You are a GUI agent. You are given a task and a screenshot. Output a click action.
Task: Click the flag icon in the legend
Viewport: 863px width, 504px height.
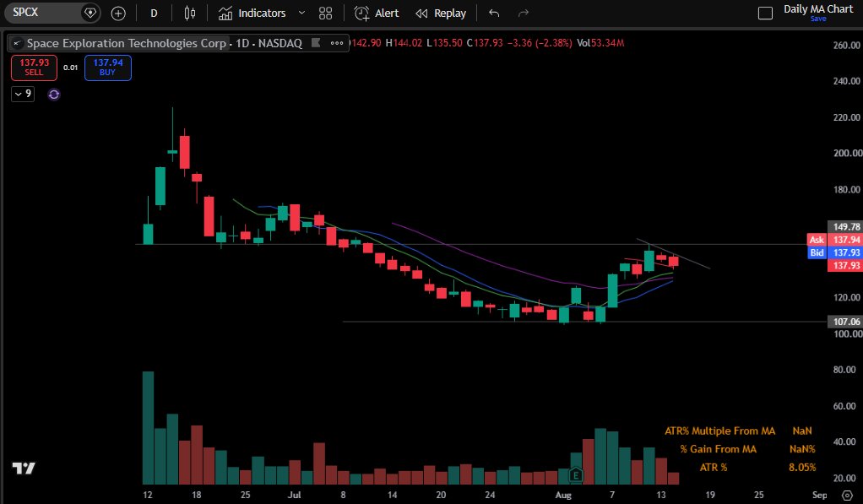[316, 42]
